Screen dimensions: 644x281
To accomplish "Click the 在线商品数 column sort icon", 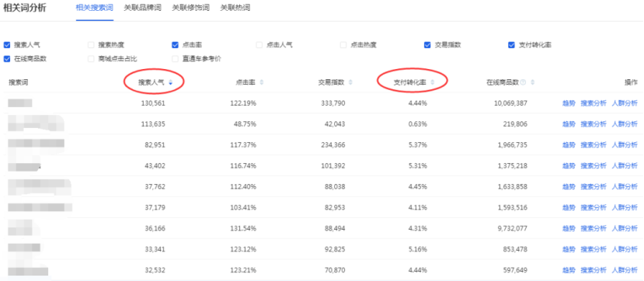I will pyautogui.click(x=533, y=82).
